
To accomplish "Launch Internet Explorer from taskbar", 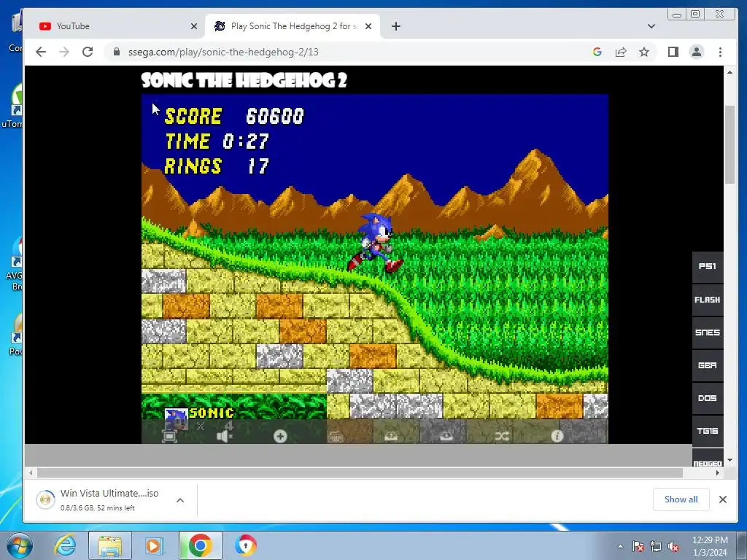I will tap(66, 545).
